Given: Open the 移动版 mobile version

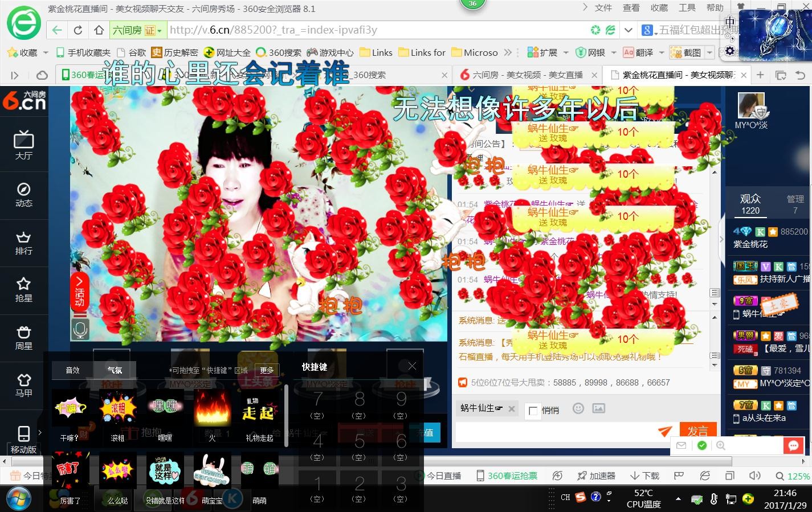Looking at the screenshot, I should coord(23,439).
